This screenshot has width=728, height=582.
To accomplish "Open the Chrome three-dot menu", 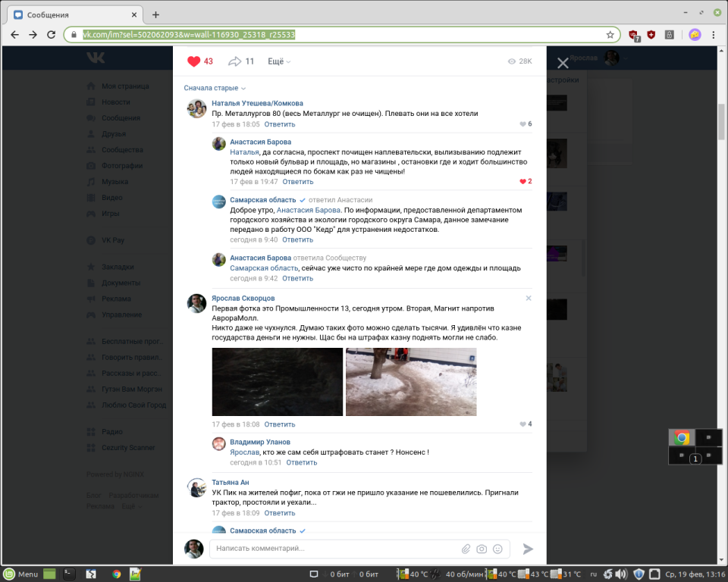I will point(714,34).
